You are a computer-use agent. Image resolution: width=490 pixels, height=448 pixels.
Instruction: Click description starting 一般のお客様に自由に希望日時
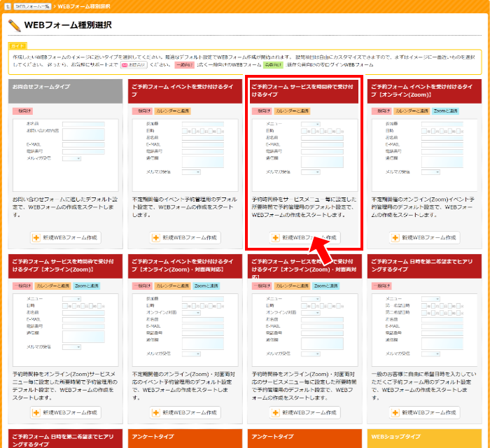point(424,386)
